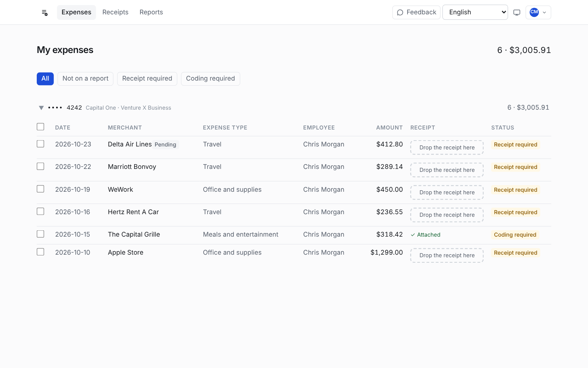Screen dimensions: 588x368
Task: Click the display mode monitor icon
Action: [517, 13]
